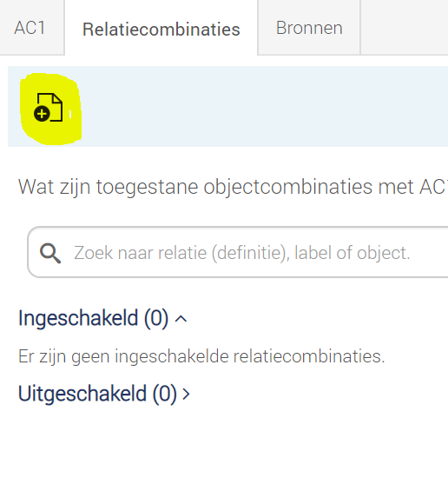
Task: Click the 'Wat zijn toegestane objectcombinaties' text
Action: tap(231, 187)
